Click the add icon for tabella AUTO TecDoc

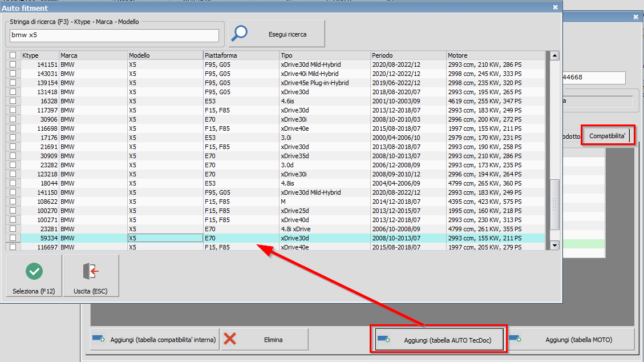[384, 339]
